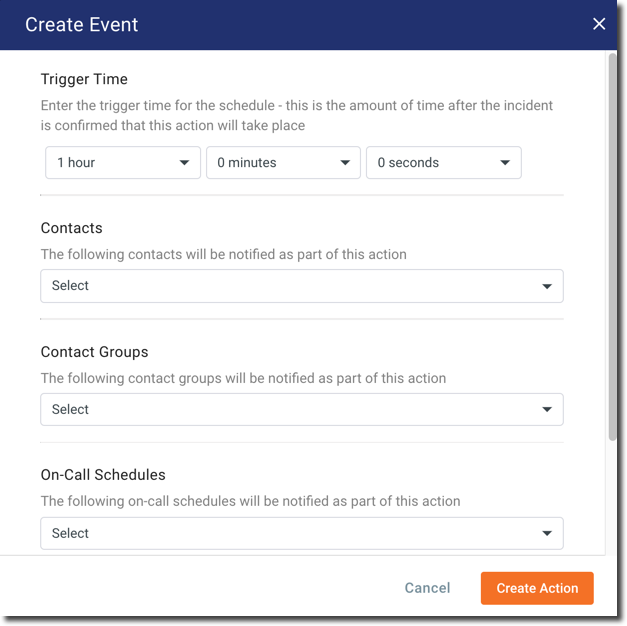
Task: Click the caret arrow in the Contacts select
Action: (x=547, y=286)
